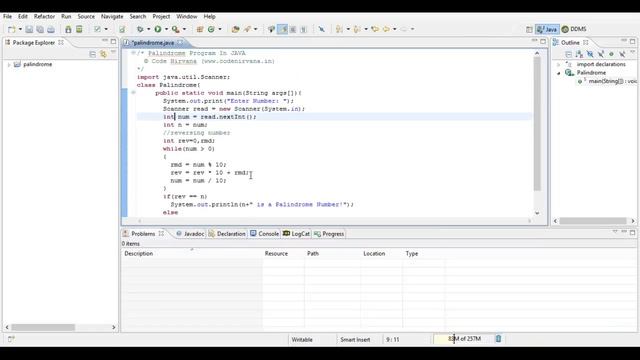
Task: Close the palindrome.java editor tab
Action: click(180, 42)
